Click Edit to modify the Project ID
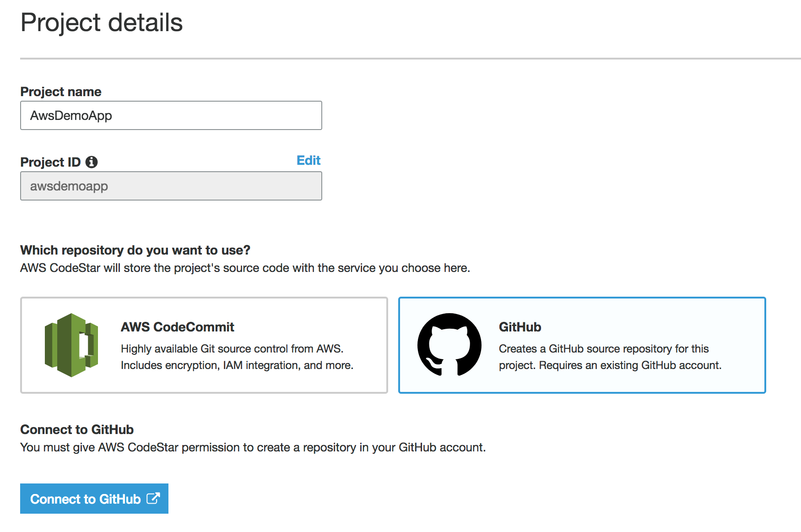Viewport: 801px width, 532px height. click(308, 160)
